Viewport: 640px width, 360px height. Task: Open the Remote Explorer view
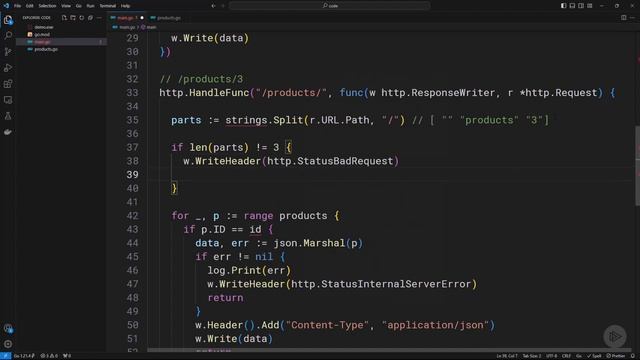coord(8,100)
